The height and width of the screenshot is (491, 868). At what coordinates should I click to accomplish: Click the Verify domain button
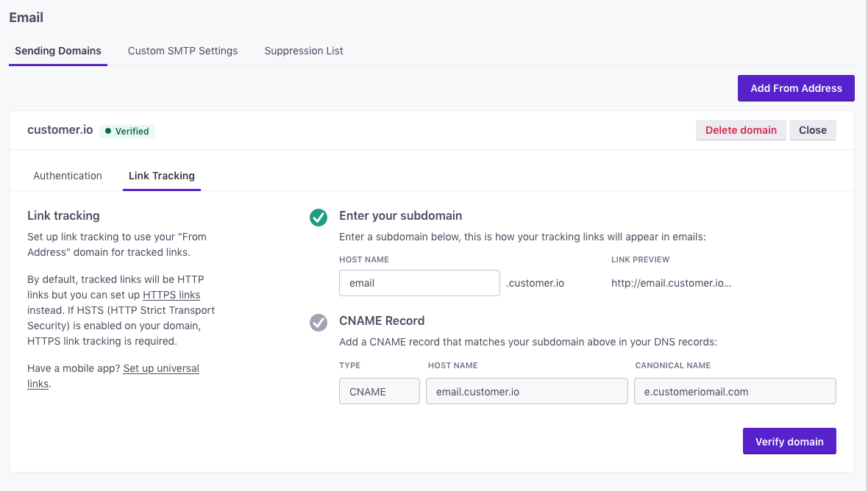789,441
